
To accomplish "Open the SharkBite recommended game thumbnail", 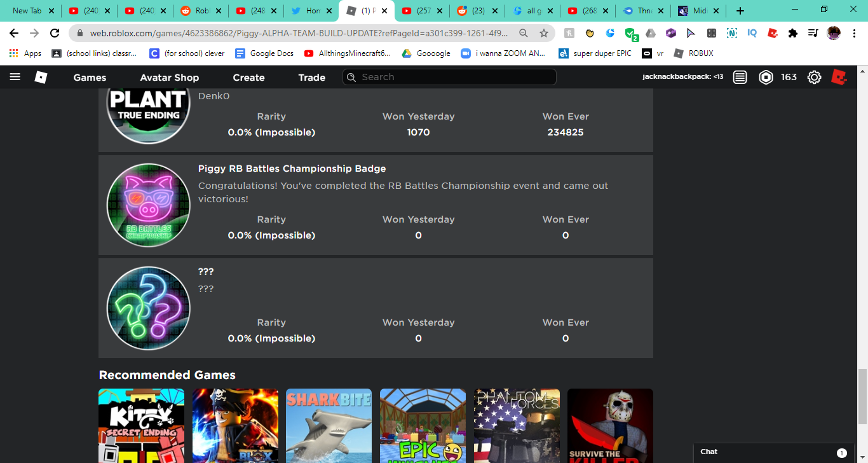I will (x=329, y=425).
